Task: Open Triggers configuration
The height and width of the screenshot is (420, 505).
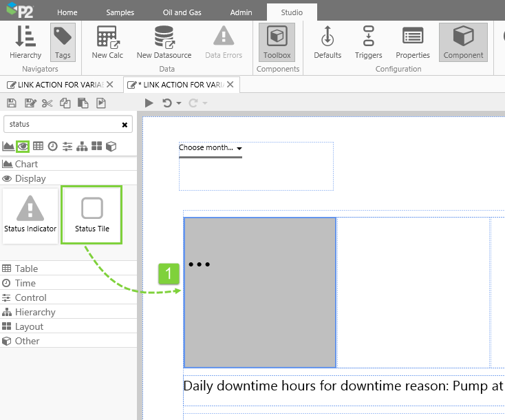Action: pos(368,42)
